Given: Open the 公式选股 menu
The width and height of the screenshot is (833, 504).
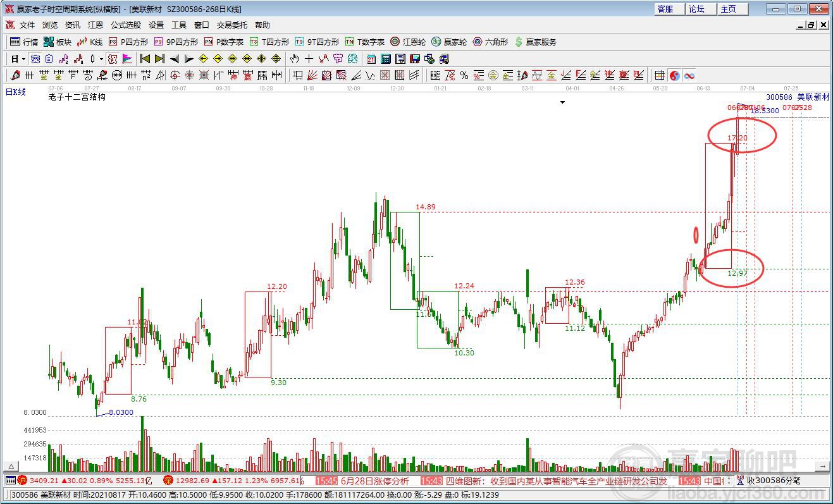Looking at the screenshot, I should [126, 25].
